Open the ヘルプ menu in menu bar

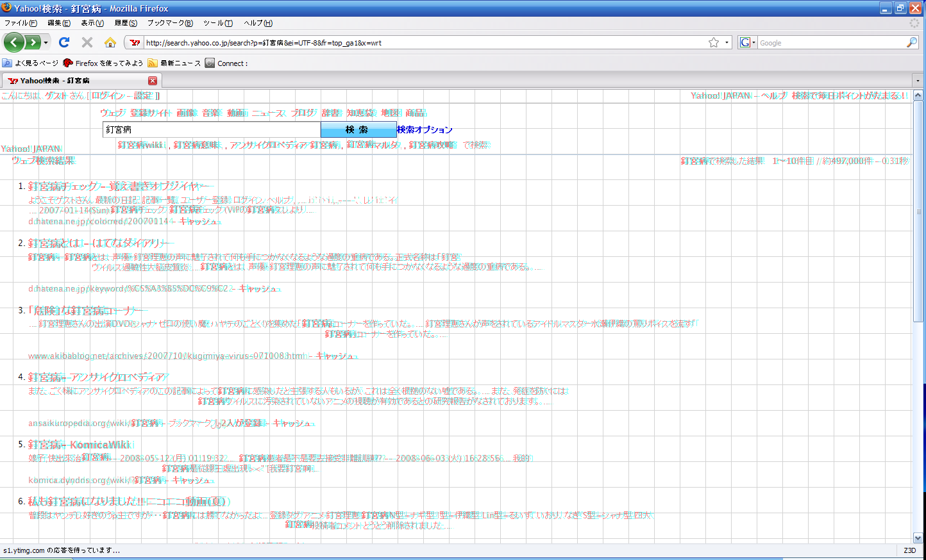[258, 23]
